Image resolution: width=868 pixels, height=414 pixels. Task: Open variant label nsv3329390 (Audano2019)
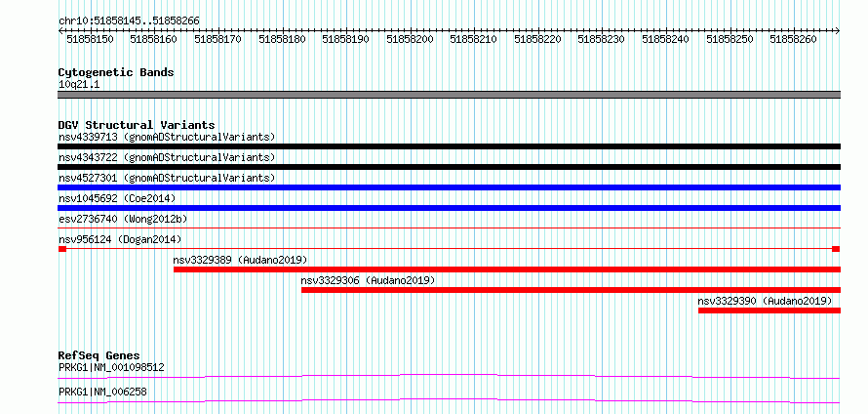point(765,301)
